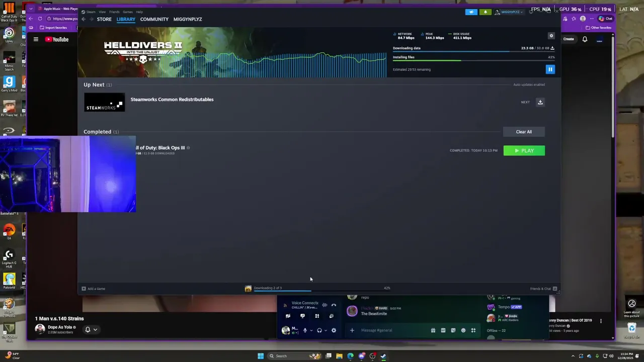Open the Discord activities icon

[317, 316]
